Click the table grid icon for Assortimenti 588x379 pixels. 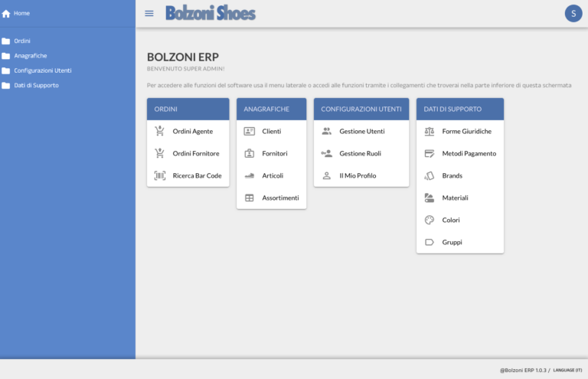click(x=250, y=198)
